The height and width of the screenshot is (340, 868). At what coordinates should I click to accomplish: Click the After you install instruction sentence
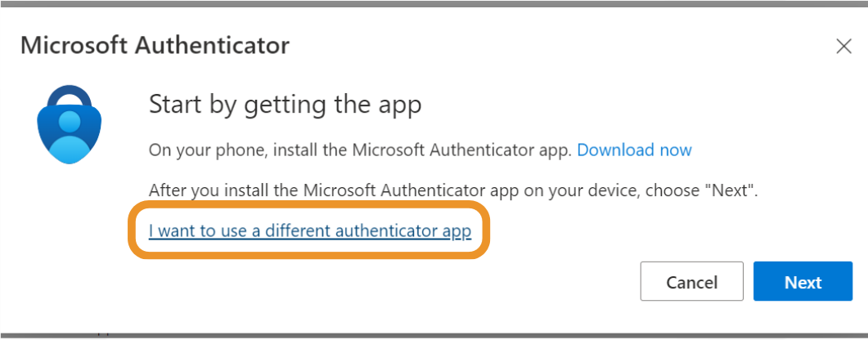(x=453, y=190)
